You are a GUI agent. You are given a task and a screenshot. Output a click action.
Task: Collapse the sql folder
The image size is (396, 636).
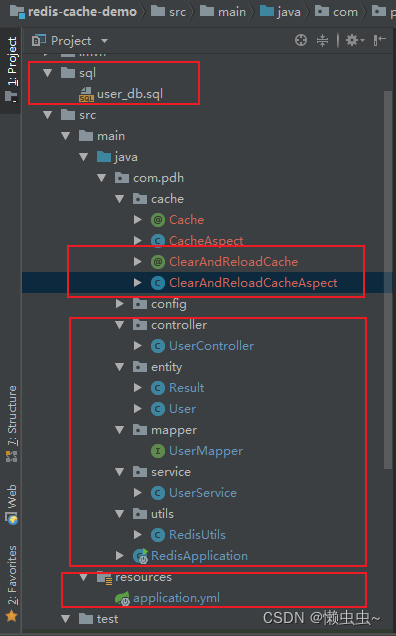[x=48, y=73]
